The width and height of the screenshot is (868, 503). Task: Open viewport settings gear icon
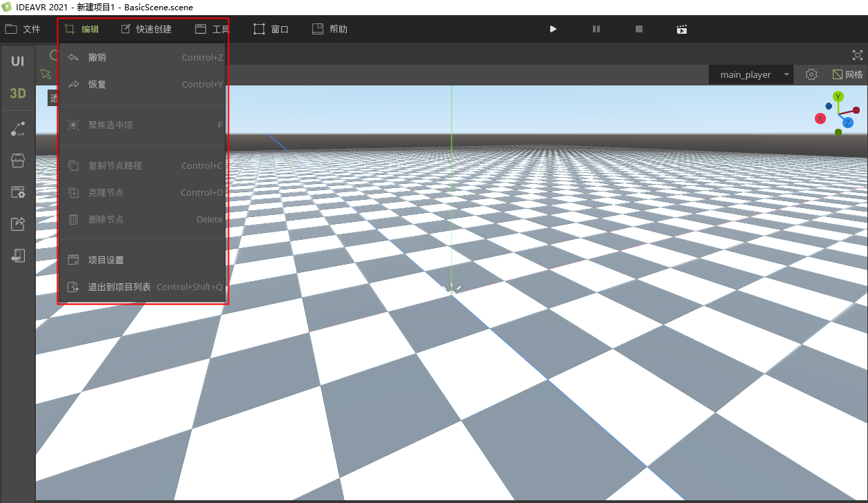coord(811,74)
